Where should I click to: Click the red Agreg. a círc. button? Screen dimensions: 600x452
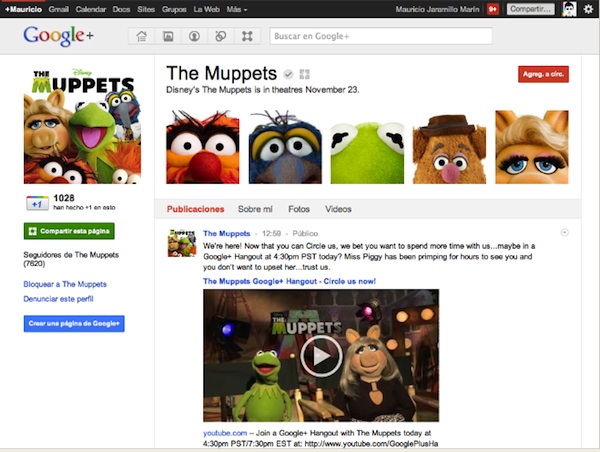543,74
